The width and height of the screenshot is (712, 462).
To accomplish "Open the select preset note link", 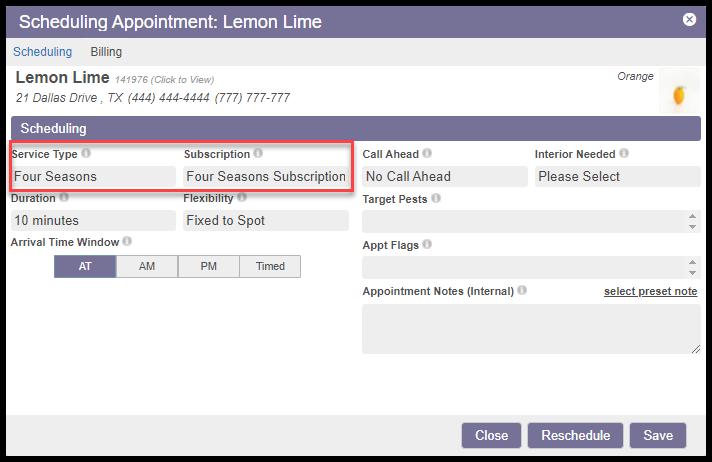I will click(x=650, y=291).
